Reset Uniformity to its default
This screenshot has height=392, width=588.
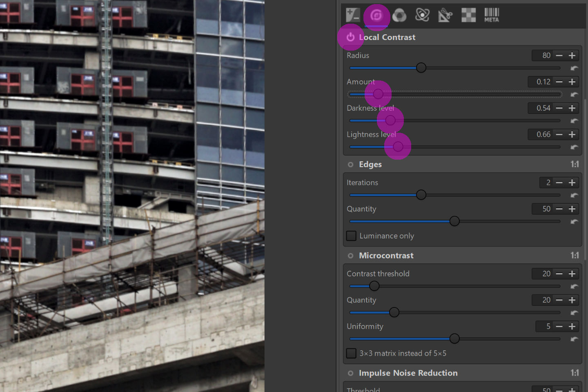(574, 339)
